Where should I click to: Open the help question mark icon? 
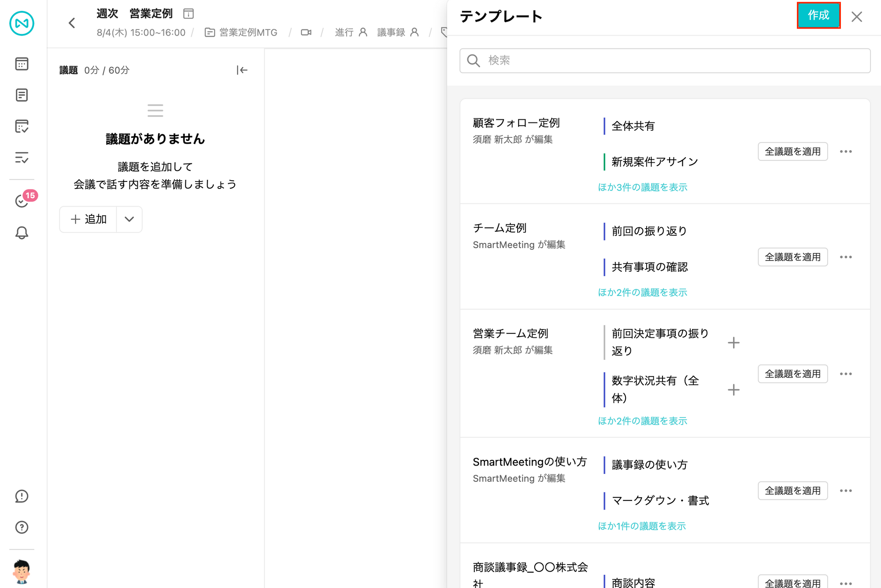[22, 527]
